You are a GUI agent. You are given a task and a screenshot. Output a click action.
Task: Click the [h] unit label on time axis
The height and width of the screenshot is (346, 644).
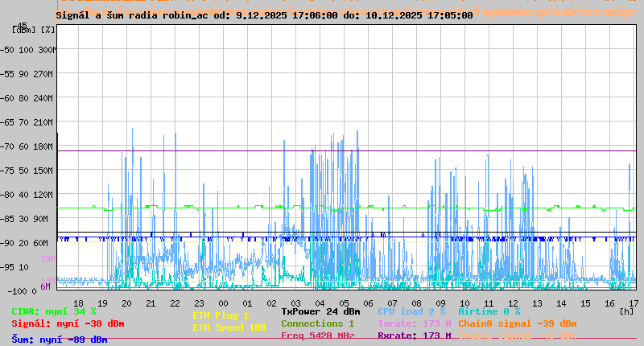click(x=626, y=311)
